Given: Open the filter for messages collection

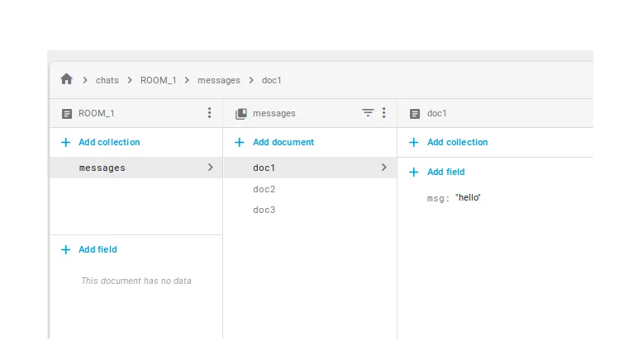Looking at the screenshot, I should coord(368,113).
